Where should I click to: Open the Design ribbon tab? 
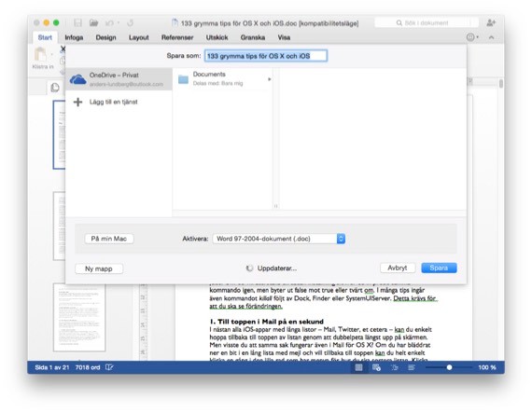pyautogui.click(x=105, y=37)
